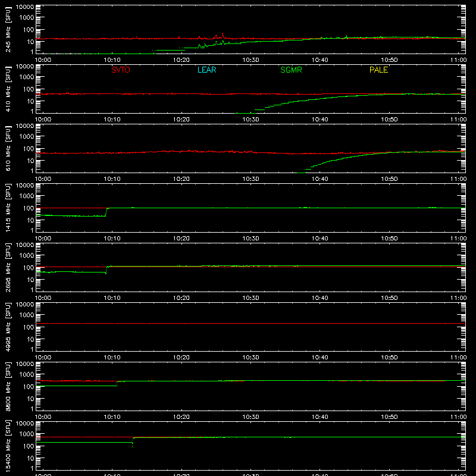Click the 10 y-axis label of 1415 MHz panel
476x476 pixels.
point(30,220)
